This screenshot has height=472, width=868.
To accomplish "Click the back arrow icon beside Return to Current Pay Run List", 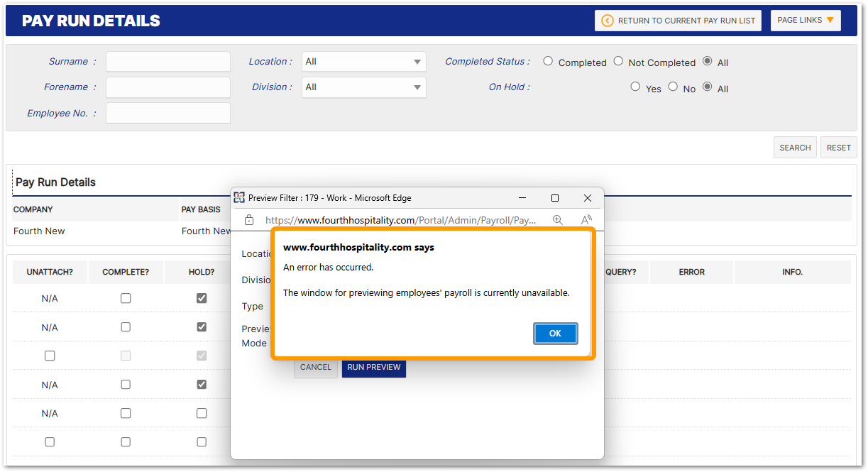I will [x=608, y=21].
